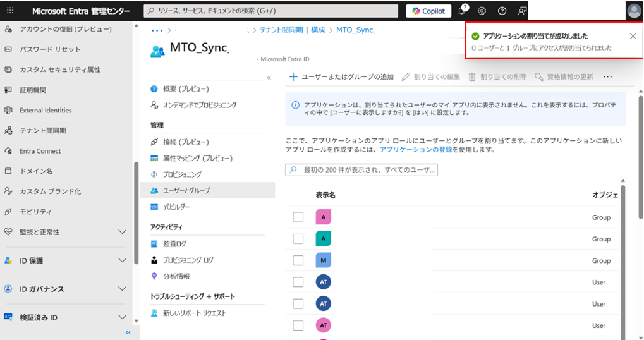Click the カスタム ブランド化 sidebar icon

coord(8,191)
